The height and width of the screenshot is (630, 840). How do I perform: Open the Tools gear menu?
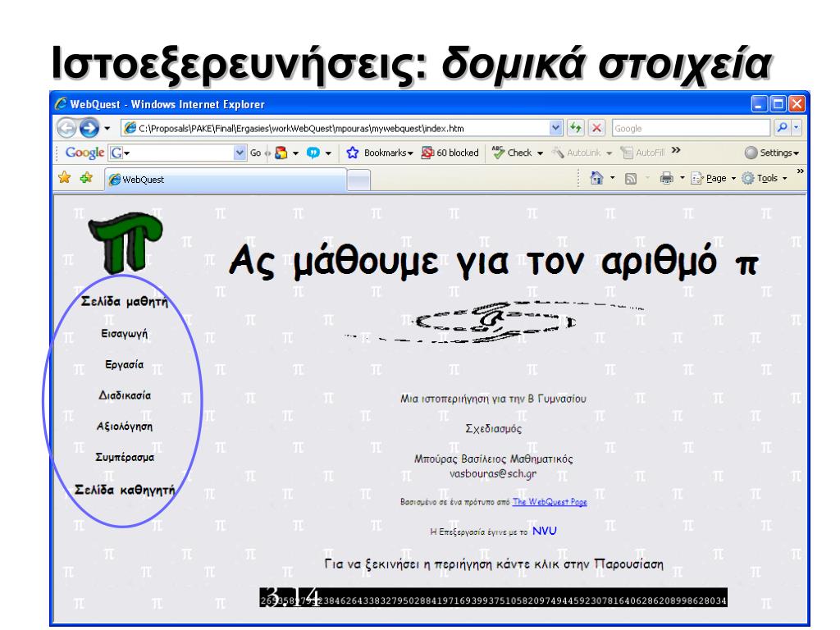click(764, 178)
